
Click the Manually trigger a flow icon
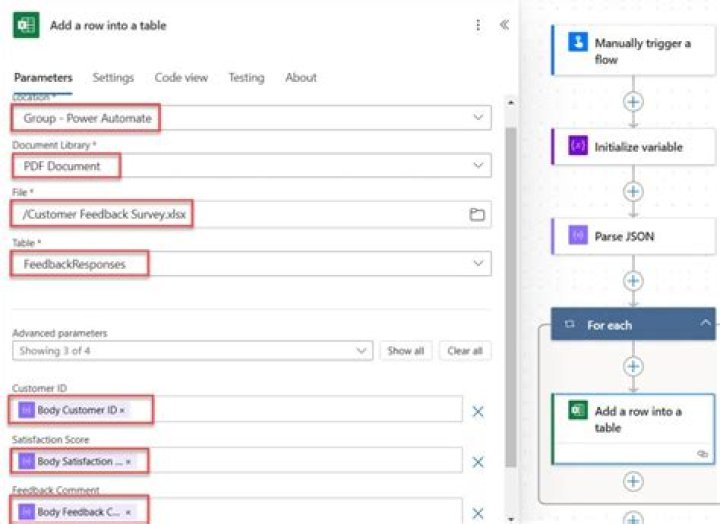tap(578, 42)
